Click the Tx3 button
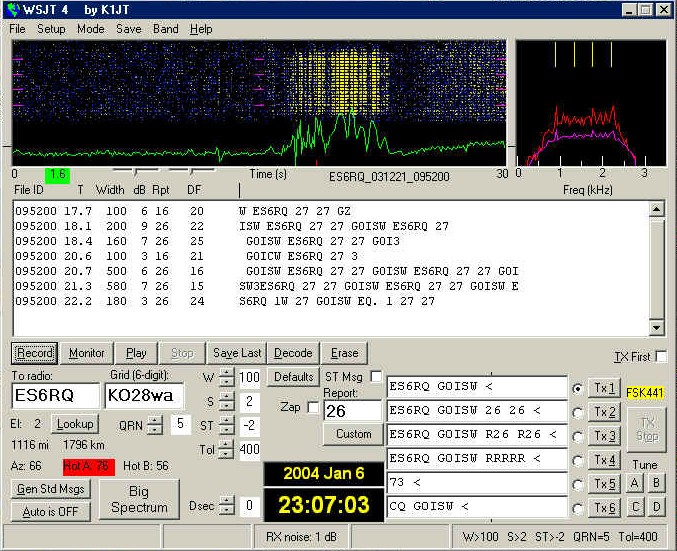Image resolution: width=677 pixels, height=551 pixels. click(x=604, y=436)
